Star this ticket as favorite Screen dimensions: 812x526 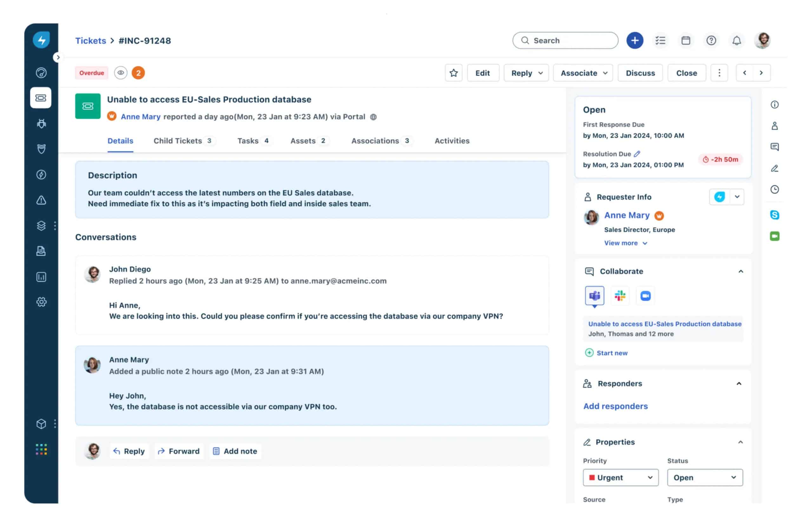[x=454, y=73]
